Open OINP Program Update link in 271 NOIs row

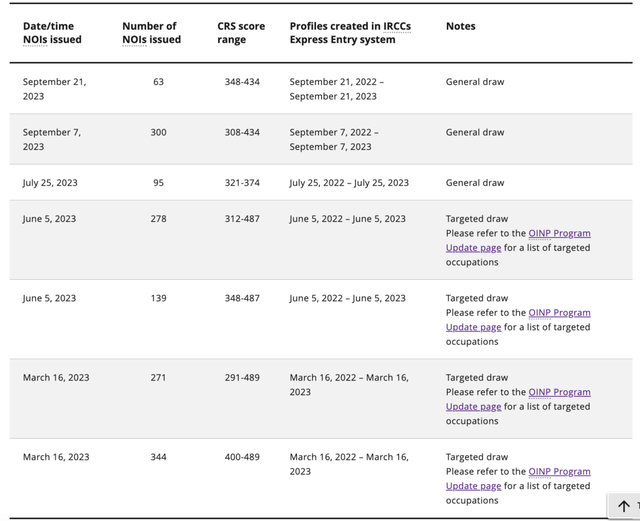pos(518,399)
